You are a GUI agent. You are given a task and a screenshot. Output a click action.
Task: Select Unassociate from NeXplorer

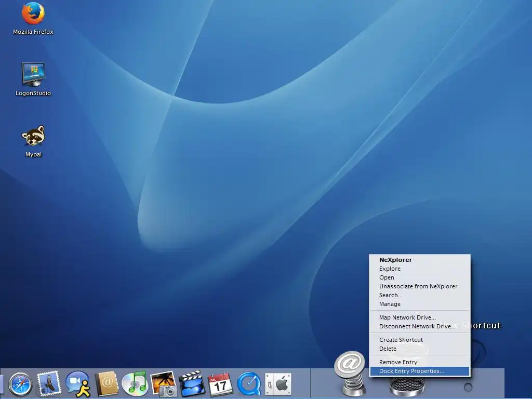click(420, 286)
